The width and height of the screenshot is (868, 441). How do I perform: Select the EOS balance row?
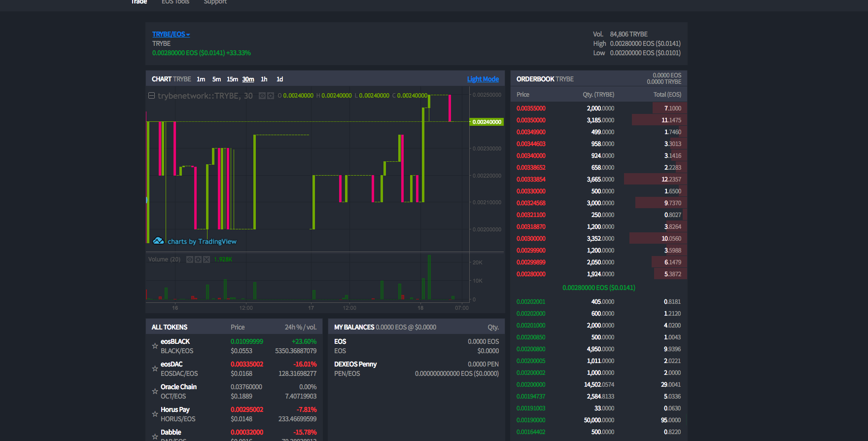tap(417, 346)
